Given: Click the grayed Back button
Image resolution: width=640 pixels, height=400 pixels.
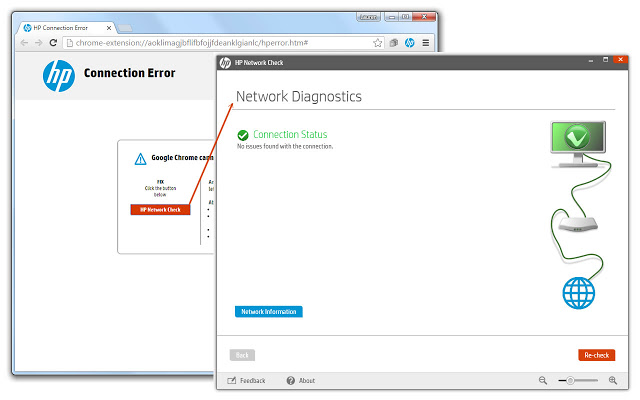Looking at the screenshot, I should tap(242, 355).
